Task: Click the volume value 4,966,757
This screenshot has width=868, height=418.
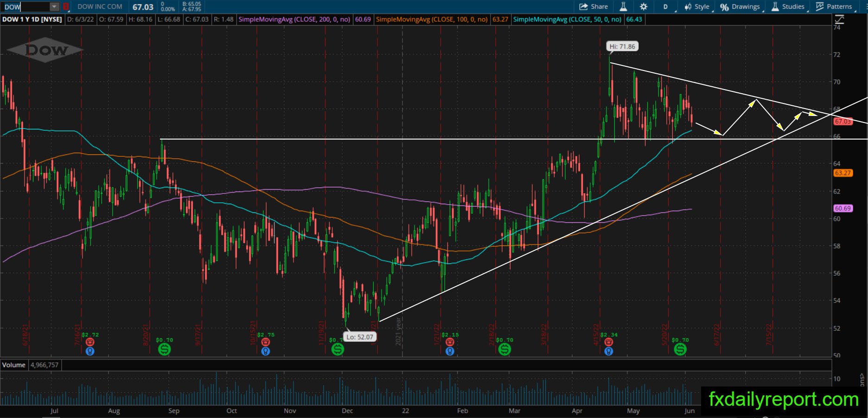Action: tap(45, 365)
